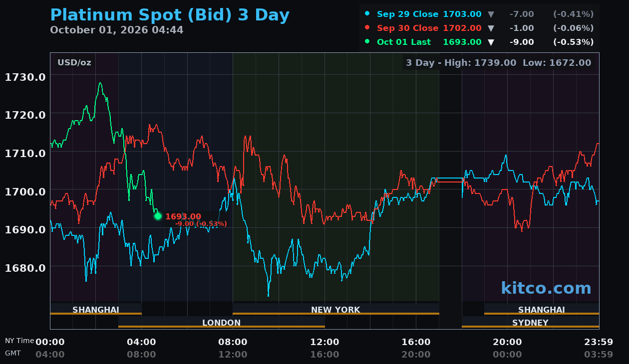The image size is (629, 364).
Task: Click the green Oct 01 legend dot
Action: 367,42
